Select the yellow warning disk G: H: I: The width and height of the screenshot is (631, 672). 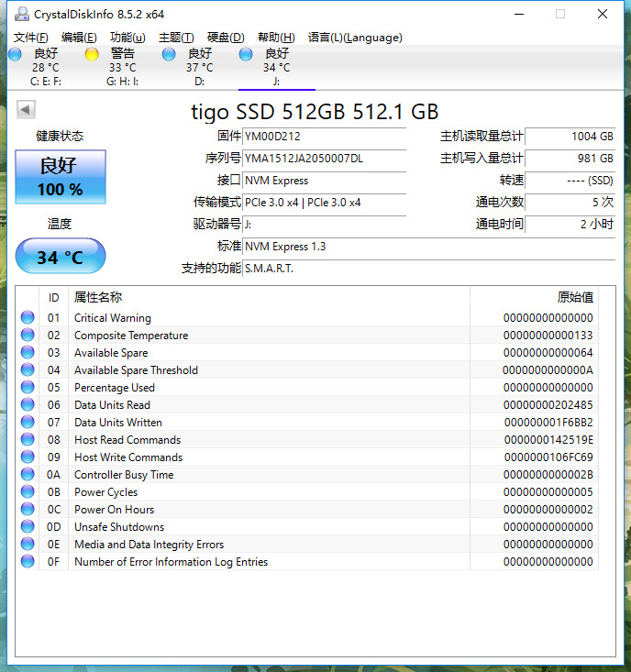point(92,54)
